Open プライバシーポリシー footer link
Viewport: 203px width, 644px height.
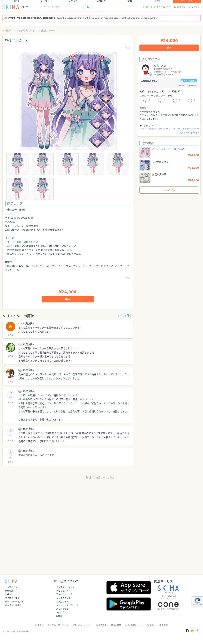point(82,625)
